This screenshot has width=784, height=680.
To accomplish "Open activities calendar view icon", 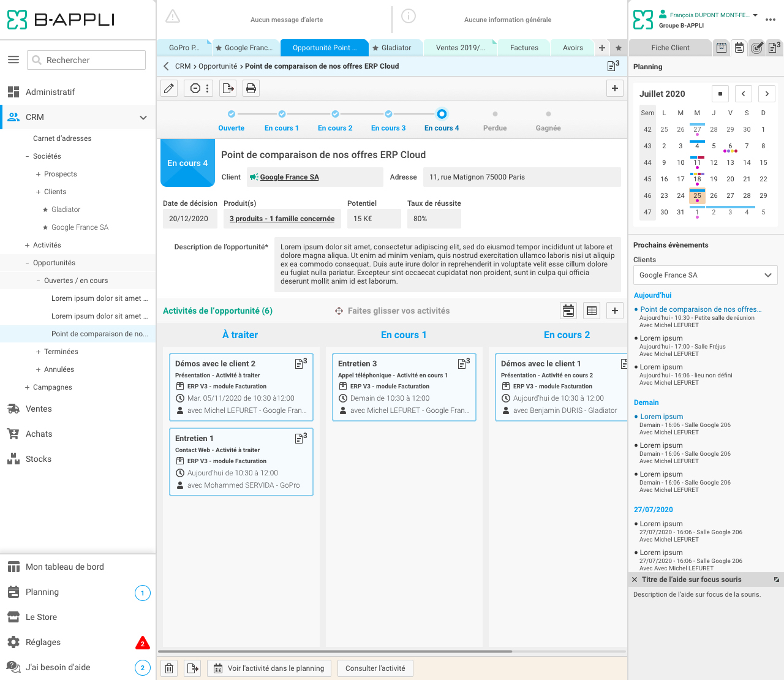I will (568, 311).
